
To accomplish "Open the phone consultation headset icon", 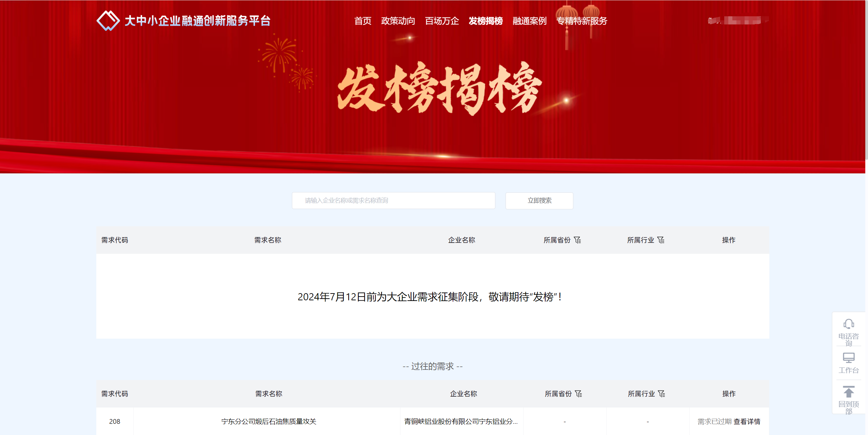I will pyautogui.click(x=849, y=324).
